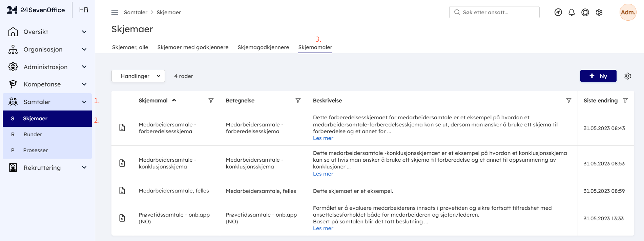Click Les mer for the konklusjonsskjema description
This screenshot has width=644, height=241.
(x=323, y=174)
